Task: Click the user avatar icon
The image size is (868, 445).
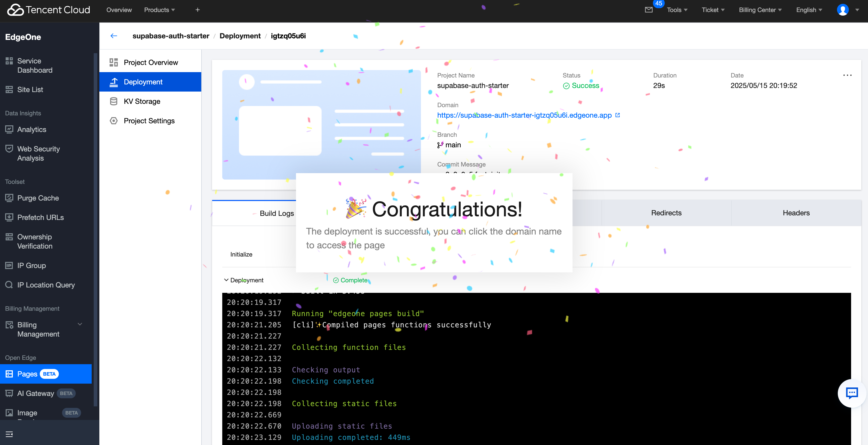Action: tap(842, 10)
